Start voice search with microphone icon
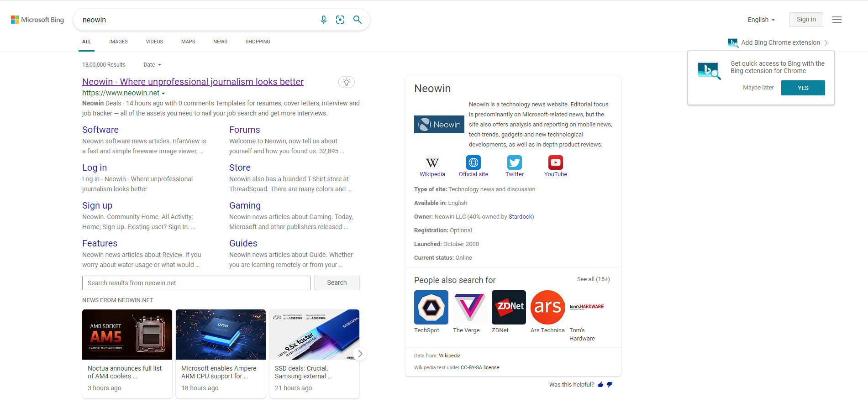Image resolution: width=868 pixels, height=403 pixels. (324, 20)
